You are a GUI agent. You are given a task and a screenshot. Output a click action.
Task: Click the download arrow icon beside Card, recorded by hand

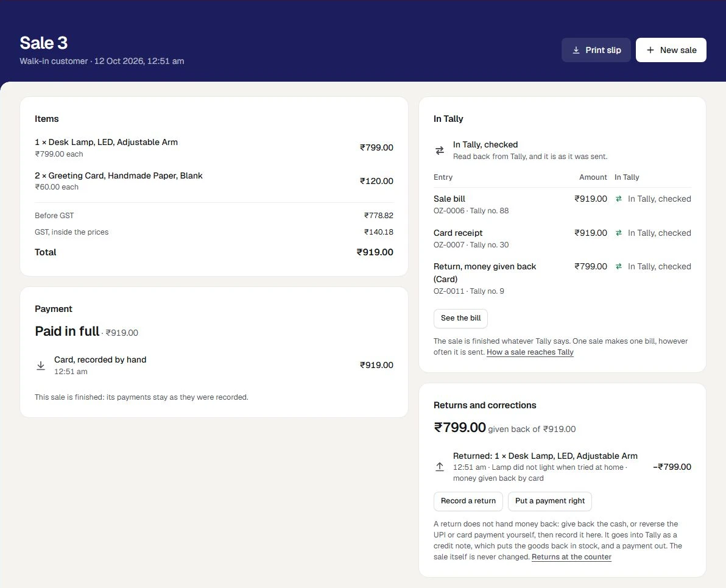pyautogui.click(x=41, y=366)
